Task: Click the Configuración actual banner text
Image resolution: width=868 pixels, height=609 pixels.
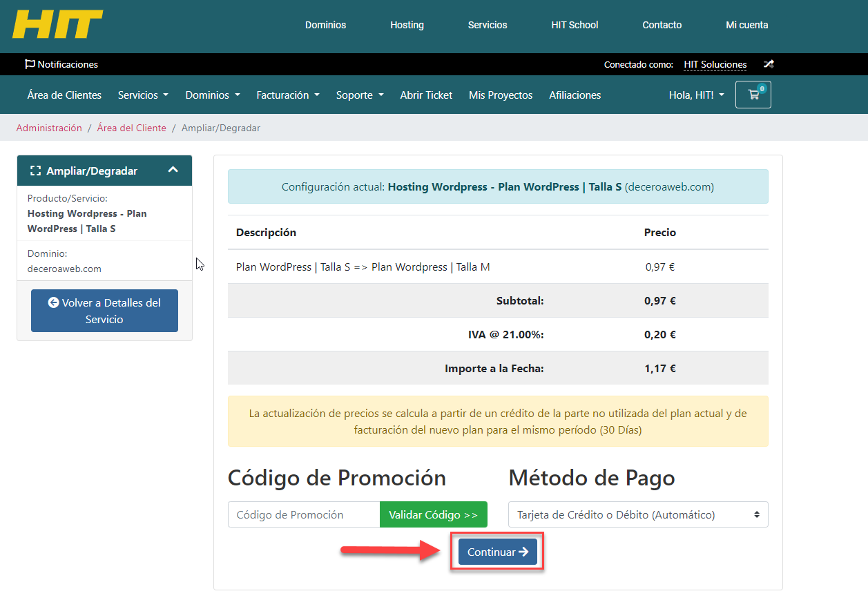Action: point(498,186)
